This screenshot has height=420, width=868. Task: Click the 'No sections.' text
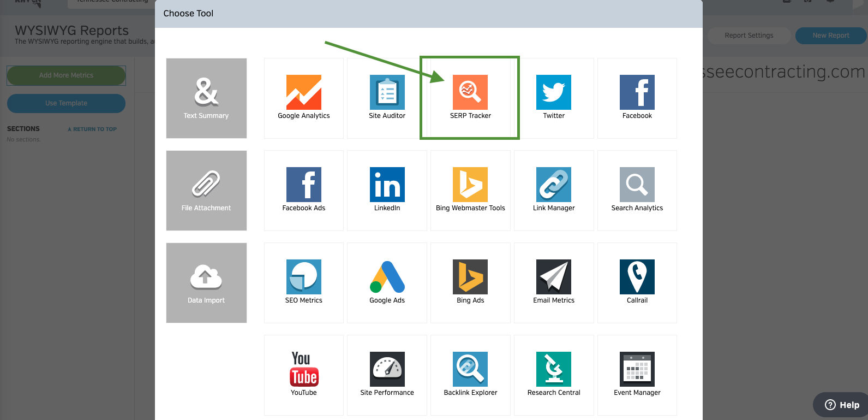click(23, 140)
